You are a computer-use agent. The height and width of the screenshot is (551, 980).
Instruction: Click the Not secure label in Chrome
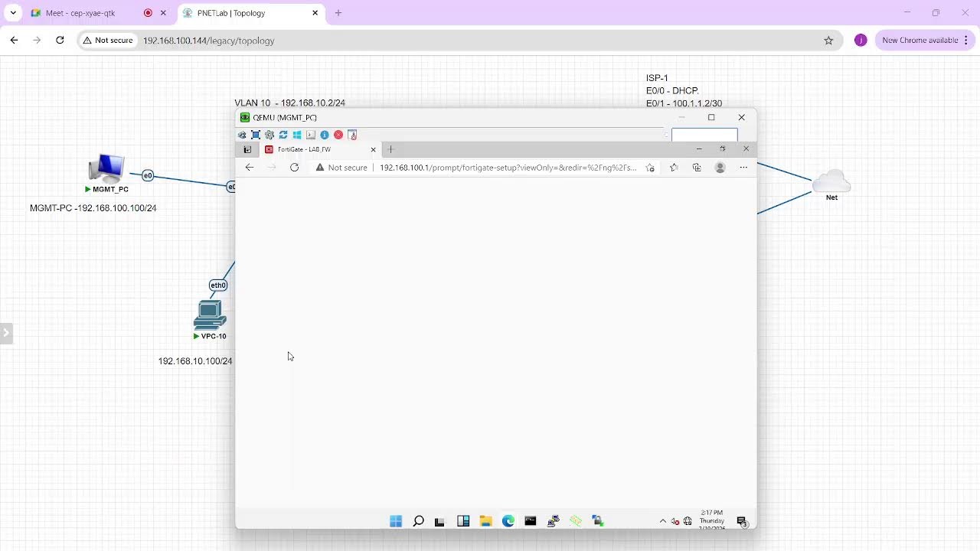(107, 41)
